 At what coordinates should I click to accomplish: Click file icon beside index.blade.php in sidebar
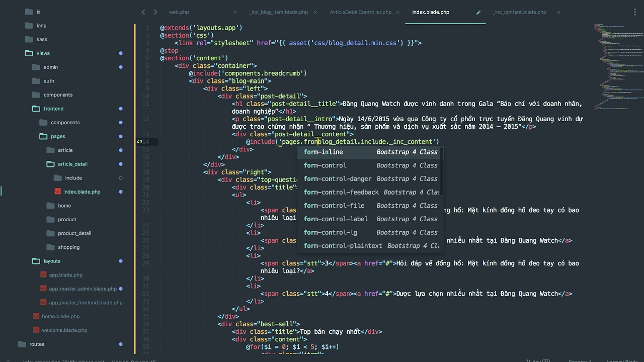point(57,192)
